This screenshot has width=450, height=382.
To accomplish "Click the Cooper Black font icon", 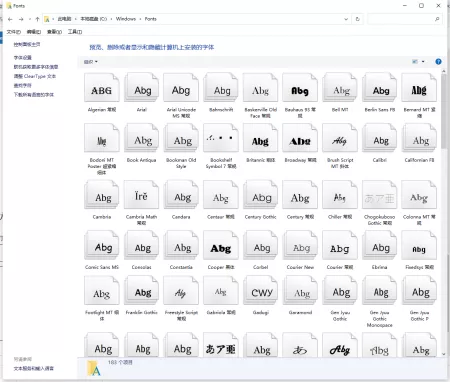I will click(x=221, y=245).
